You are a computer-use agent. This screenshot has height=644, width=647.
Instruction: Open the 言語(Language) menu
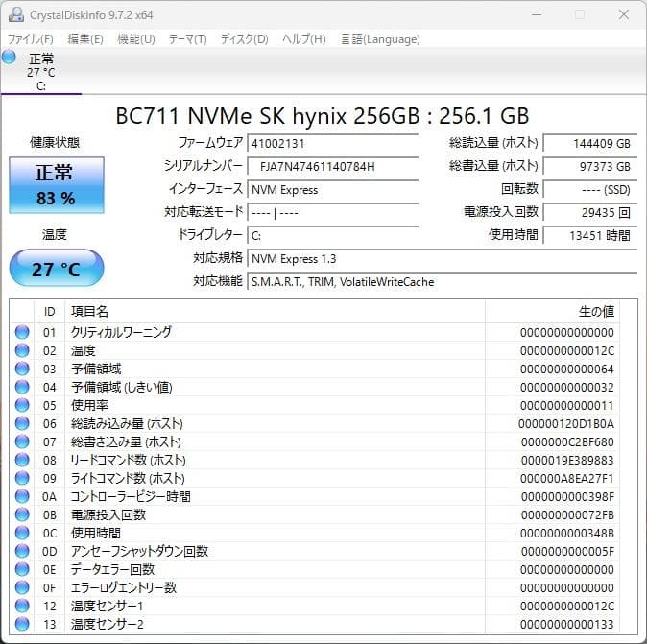click(380, 39)
